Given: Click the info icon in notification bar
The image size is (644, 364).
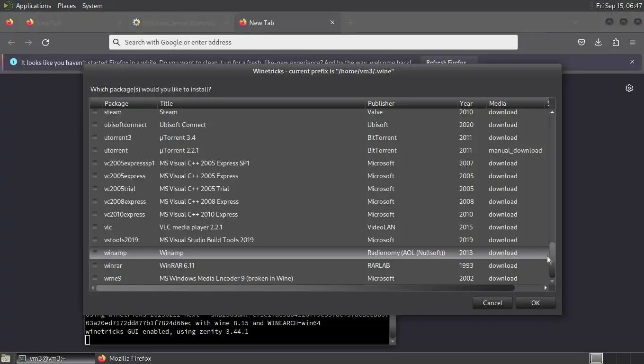Looking at the screenshot, I should (x=13, y=62).
